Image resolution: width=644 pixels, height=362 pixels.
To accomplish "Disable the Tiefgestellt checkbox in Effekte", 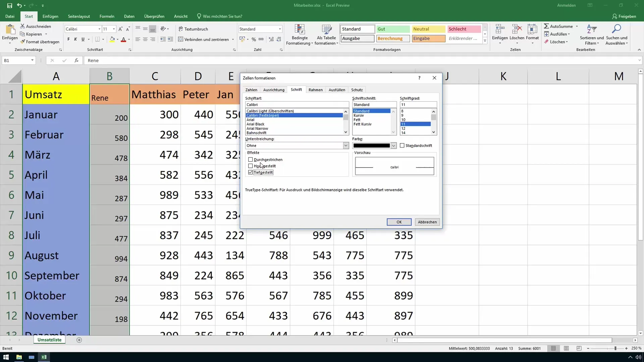I will tap(250, 172).
